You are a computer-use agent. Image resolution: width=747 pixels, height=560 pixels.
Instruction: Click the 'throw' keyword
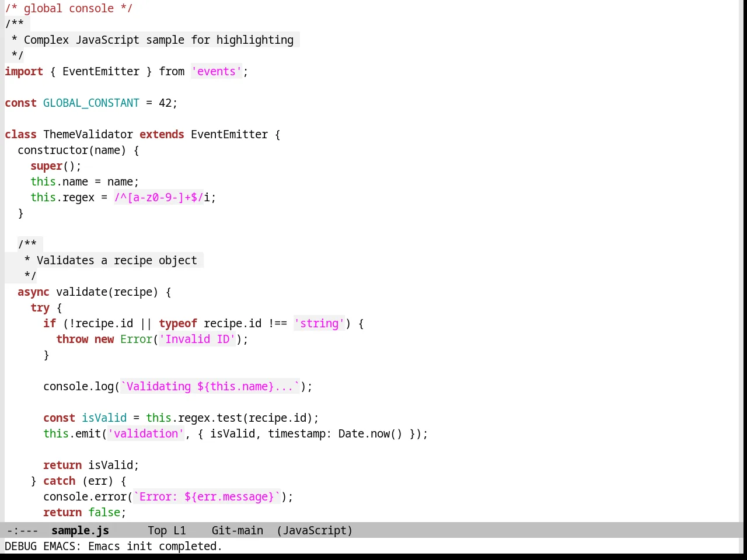tap(72, 339)
